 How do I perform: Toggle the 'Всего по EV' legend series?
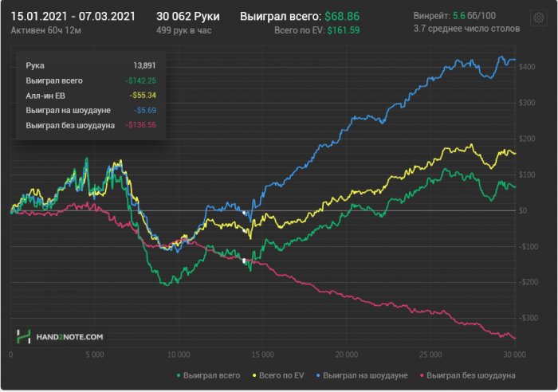coord(278,375)
